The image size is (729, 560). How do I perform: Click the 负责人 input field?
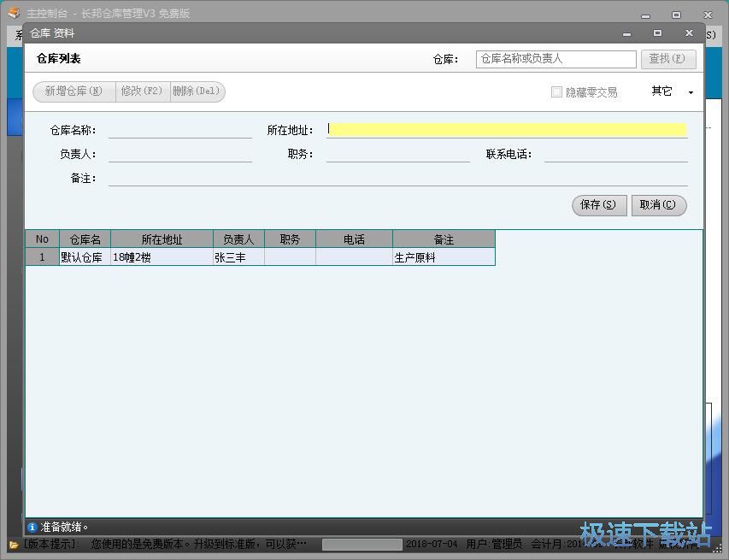(x=179, y=154)
